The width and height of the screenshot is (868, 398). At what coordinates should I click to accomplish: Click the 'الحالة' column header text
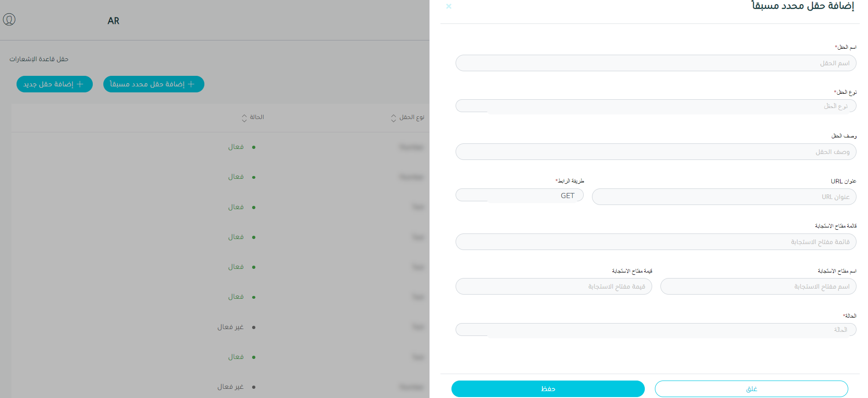257,117
